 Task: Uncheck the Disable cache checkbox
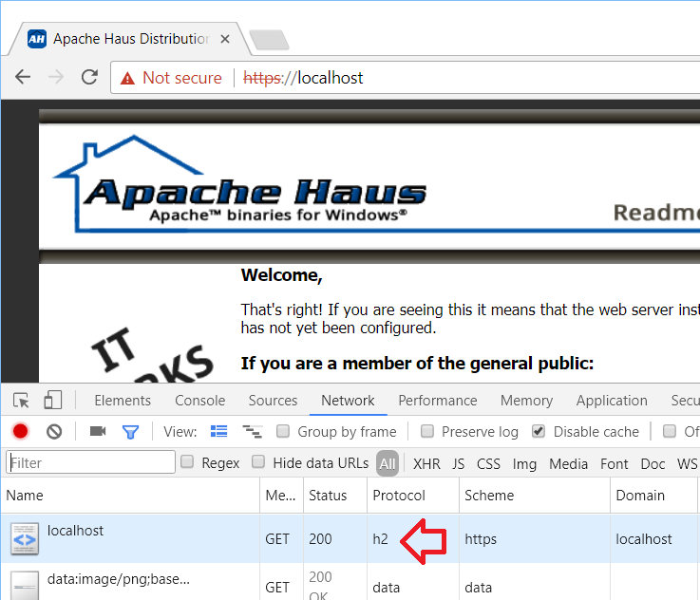pos(539,431)
